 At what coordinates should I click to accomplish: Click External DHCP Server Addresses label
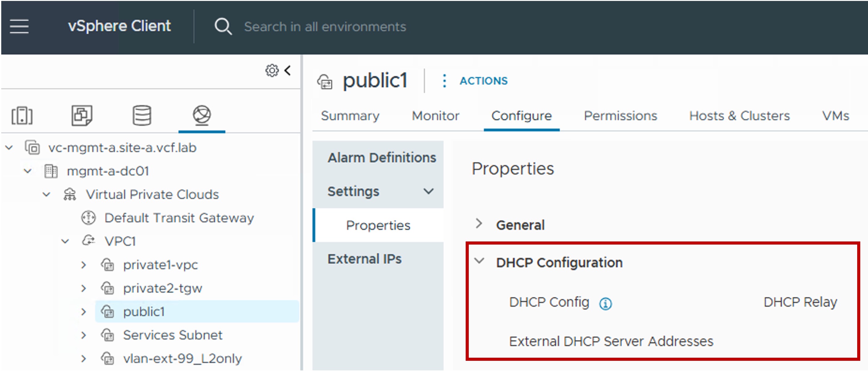(x=611, y=341)
